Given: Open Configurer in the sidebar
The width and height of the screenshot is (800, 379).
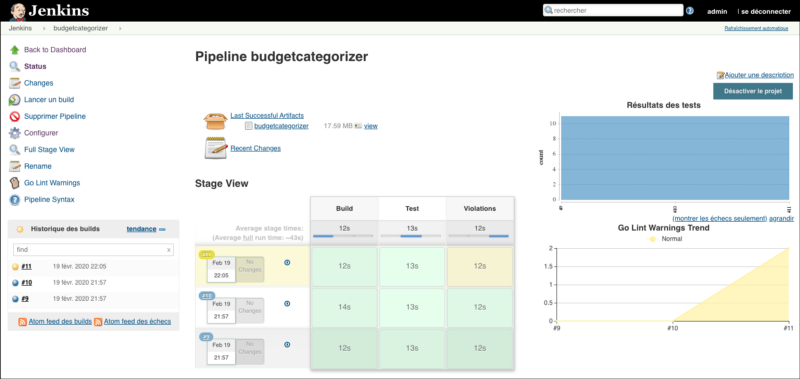Looking at the screenshot, I should pyautogui.click(x=41, y=133).
